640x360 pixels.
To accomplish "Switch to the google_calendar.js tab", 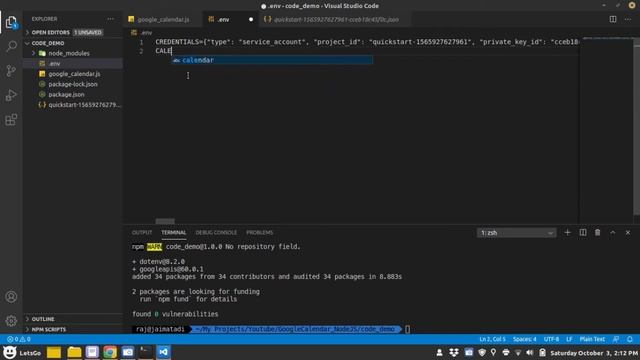I will pyautogui.click(x=163, y=19).
